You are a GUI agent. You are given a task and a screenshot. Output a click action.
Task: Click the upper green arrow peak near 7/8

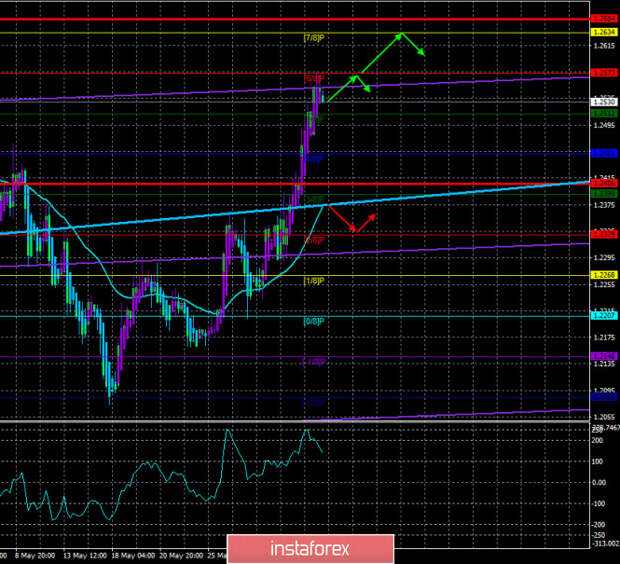coord(401,35)
